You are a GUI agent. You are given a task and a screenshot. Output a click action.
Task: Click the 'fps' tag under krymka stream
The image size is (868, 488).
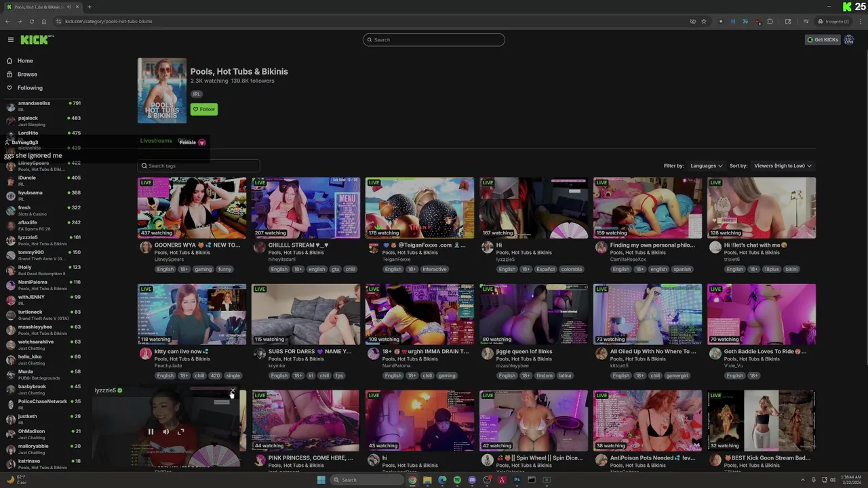tap(339, 375)
